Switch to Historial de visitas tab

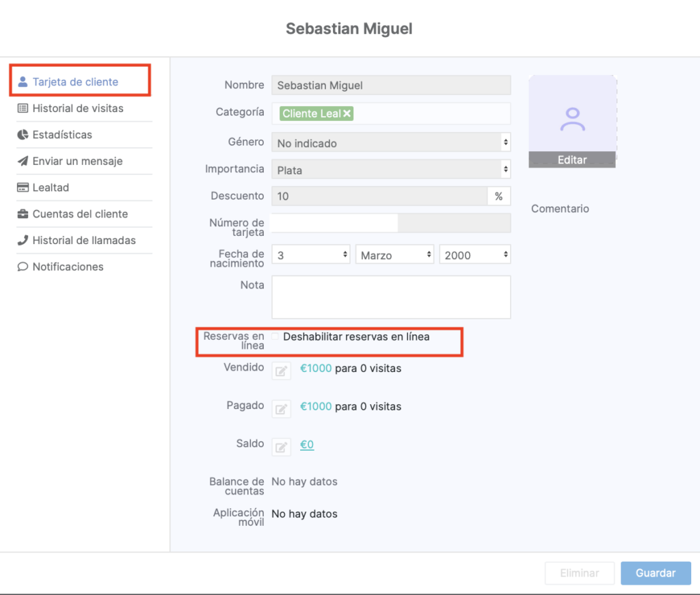point(77,108)
